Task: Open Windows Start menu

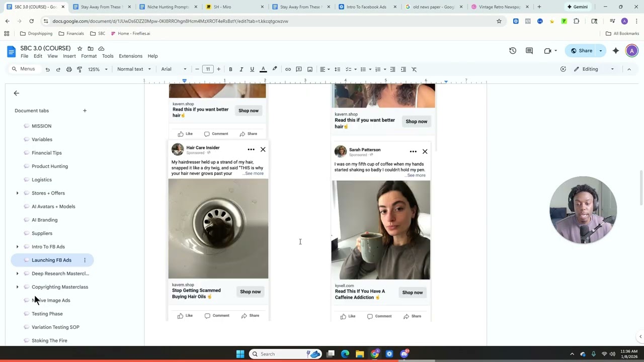Action: pyautogui.click(x=240, y=354)
